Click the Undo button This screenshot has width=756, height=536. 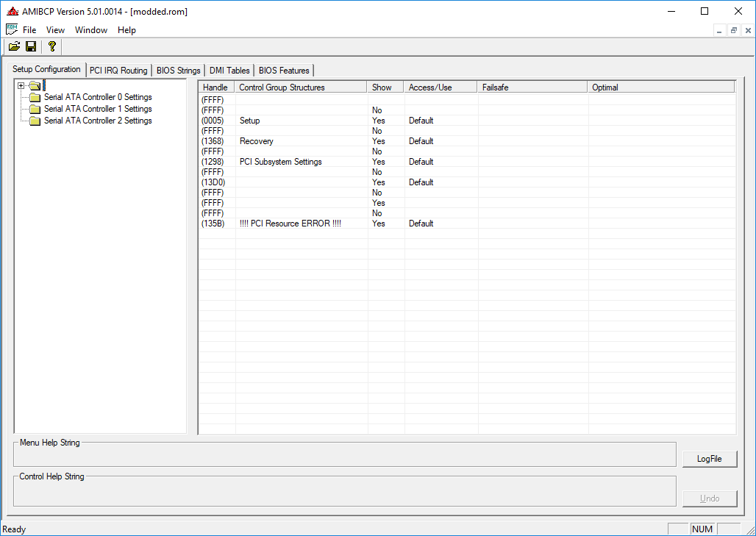(710, 499)
